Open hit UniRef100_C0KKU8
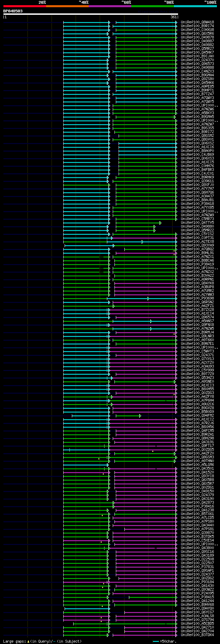The image size is (220, 644). pos(197,30)
